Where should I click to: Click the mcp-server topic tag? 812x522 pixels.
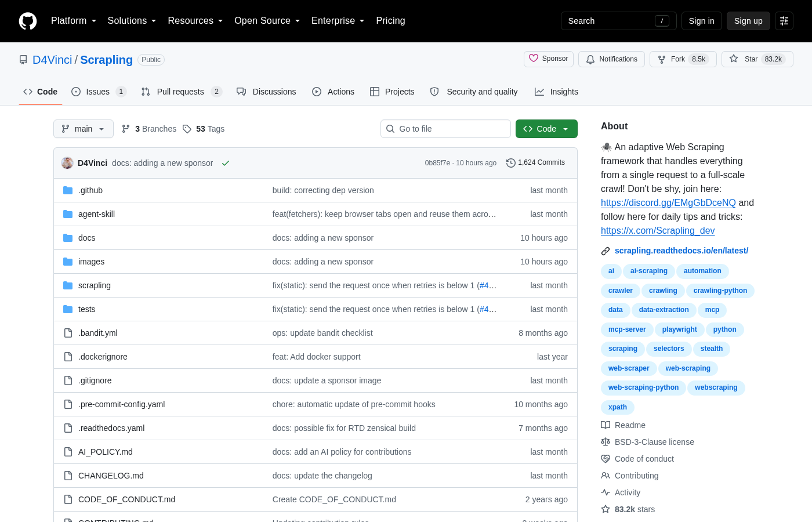point(627,329)
